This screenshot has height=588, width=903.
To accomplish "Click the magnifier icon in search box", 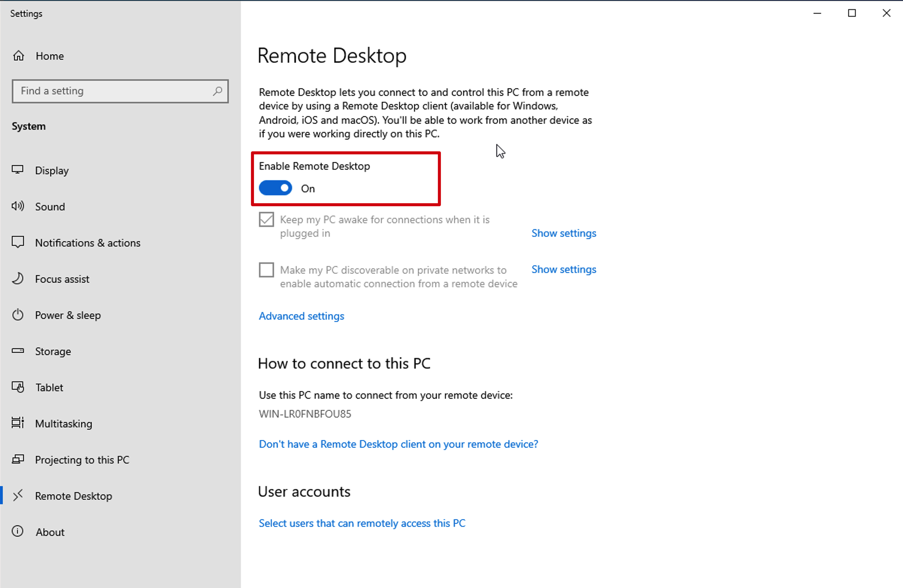I will coord(217,91).
